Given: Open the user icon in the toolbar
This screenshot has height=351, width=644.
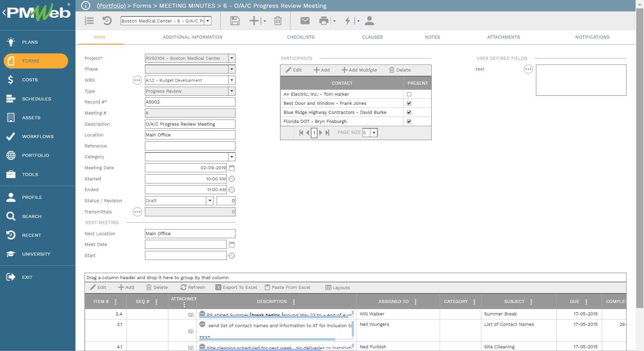Looking at the screenshot, I should tap(369, 21).
